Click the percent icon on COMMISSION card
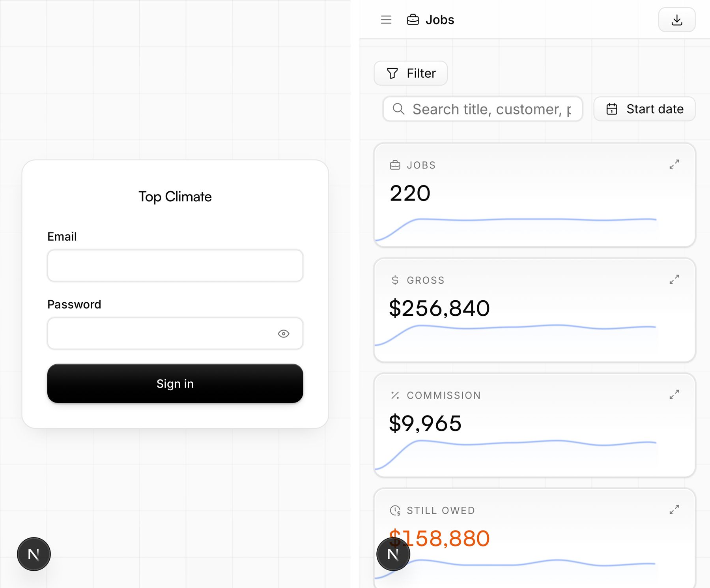The width and height of the screenshot is (710, 588). tap(395, 395)
